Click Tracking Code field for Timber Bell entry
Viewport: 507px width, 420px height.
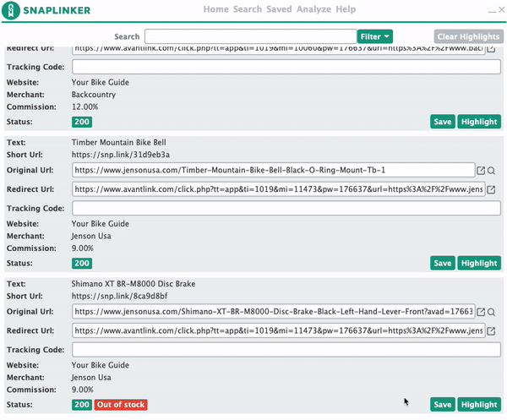click(x=286, y=208)
